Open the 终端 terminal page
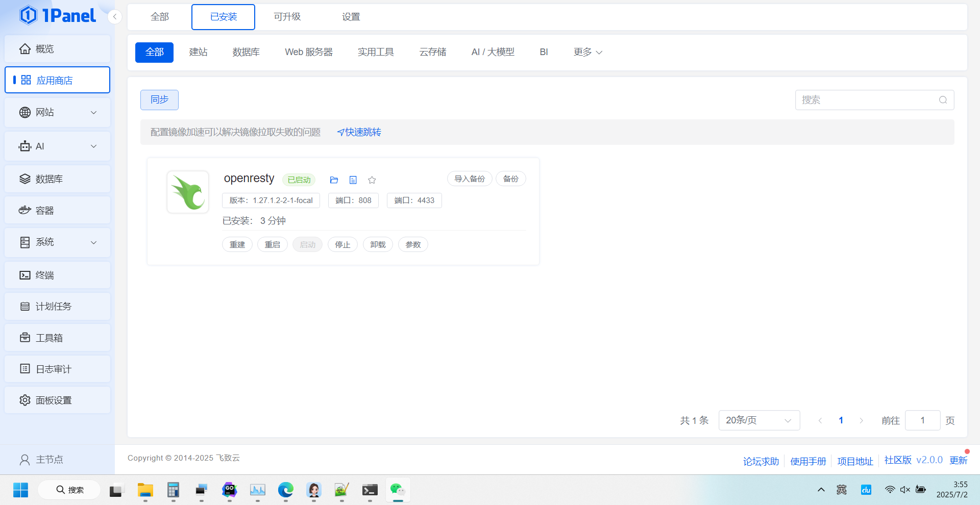980x505 pixels. tap(57, 275)
